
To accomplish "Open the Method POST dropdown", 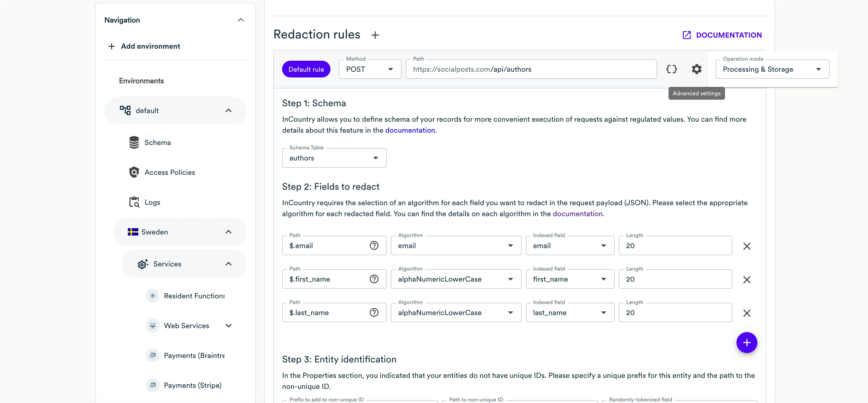I will (370, 69).
